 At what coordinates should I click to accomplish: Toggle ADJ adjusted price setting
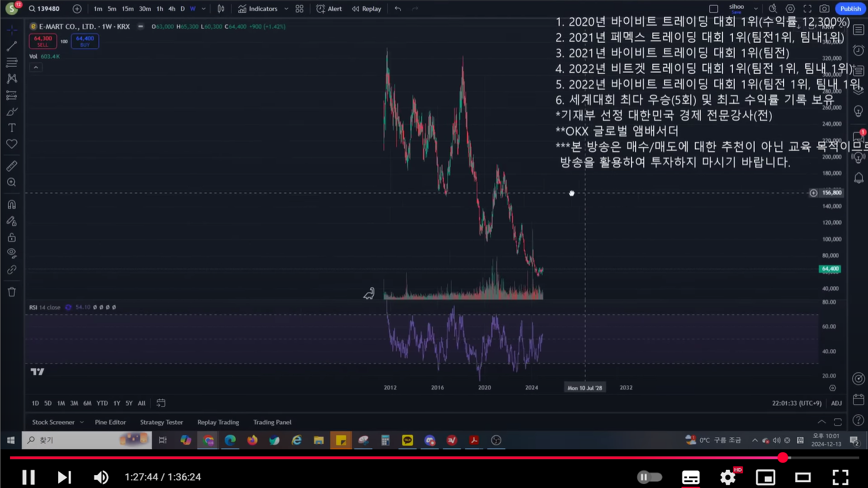(836, 404)
